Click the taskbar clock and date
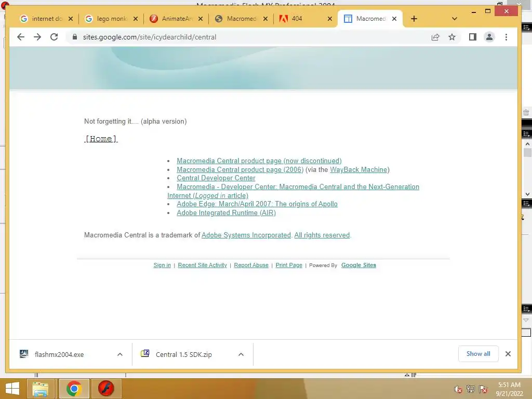 point(509,389)
